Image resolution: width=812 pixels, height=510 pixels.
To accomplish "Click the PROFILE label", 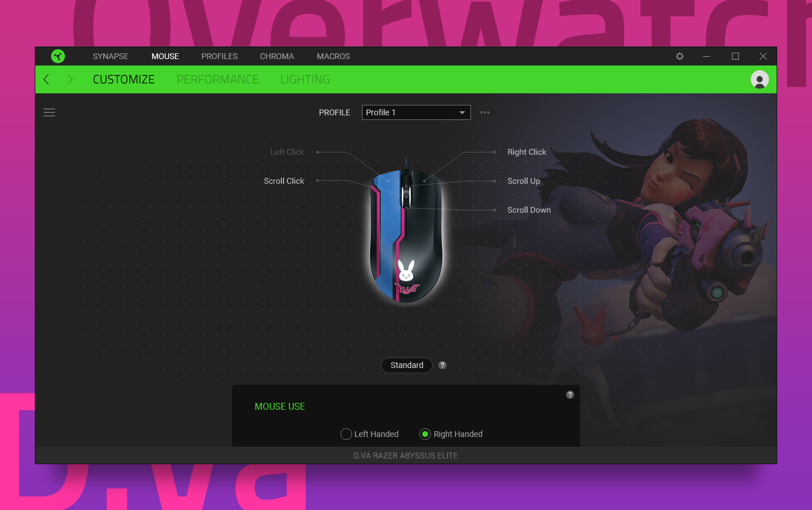I will (335, 112).
